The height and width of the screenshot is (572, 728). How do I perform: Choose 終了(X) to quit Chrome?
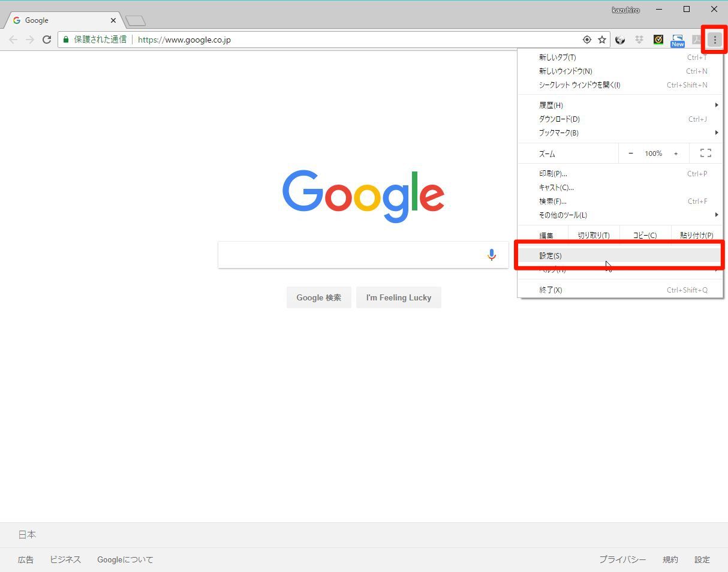(x=621, y=290)
